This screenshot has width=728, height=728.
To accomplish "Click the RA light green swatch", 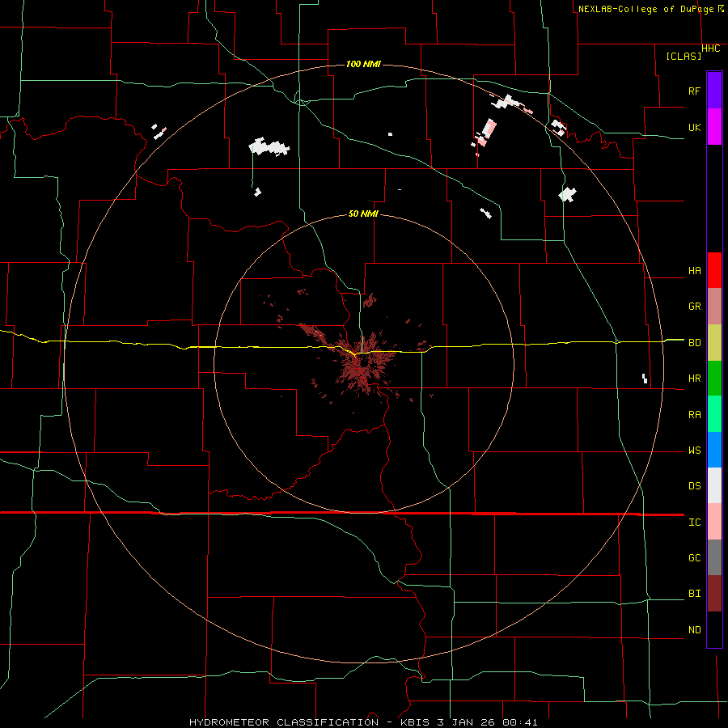I will [714, 414].
